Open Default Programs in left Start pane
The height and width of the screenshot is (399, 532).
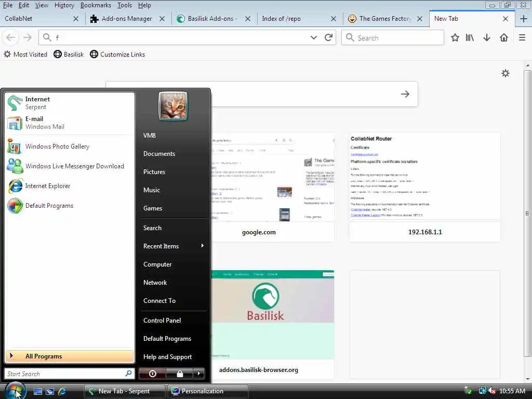70,206
